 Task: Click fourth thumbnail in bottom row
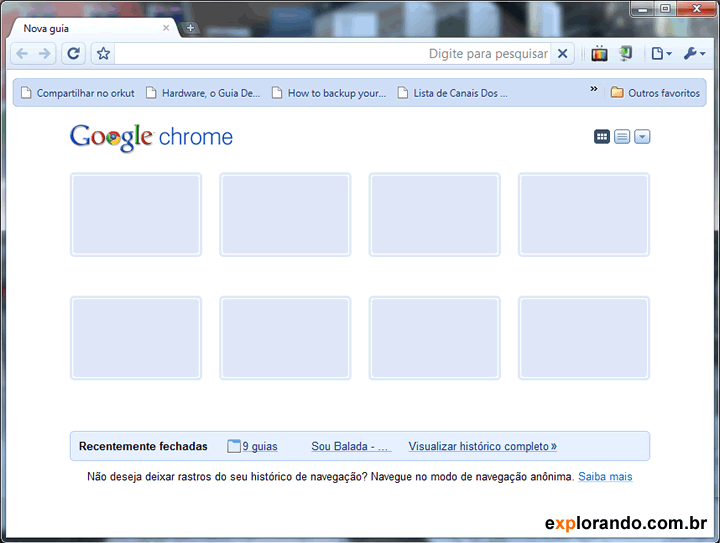(x=584, y=338)
